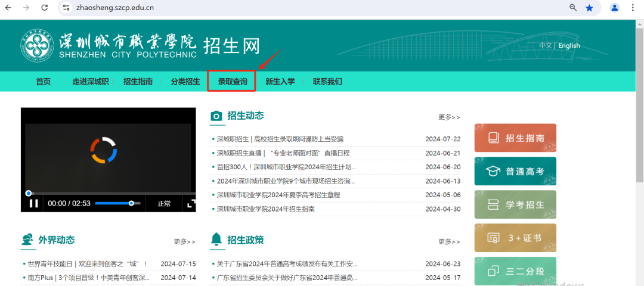
Task: Click the 招生网 site title
Action: (x=232, y=45)
